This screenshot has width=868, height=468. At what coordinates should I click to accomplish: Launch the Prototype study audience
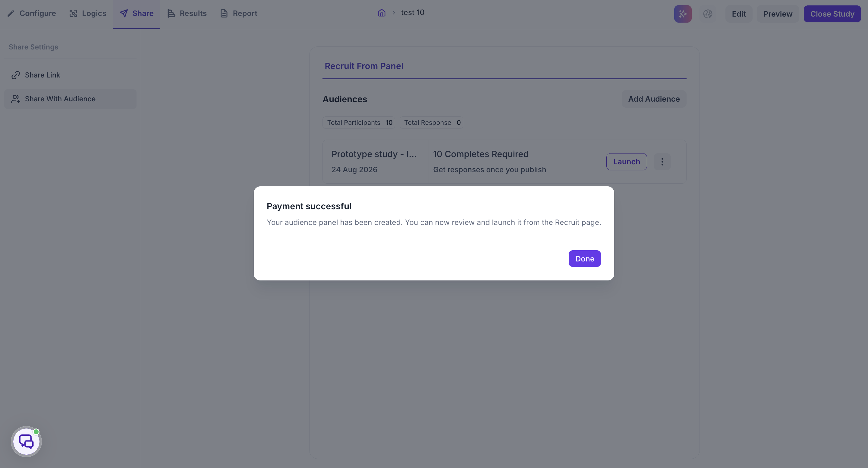coord(626,162)
